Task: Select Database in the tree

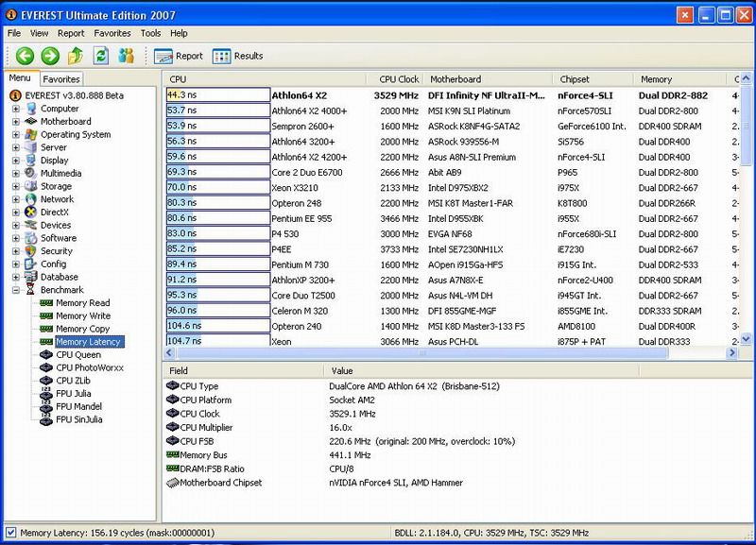Action: [x=60, y=277]
